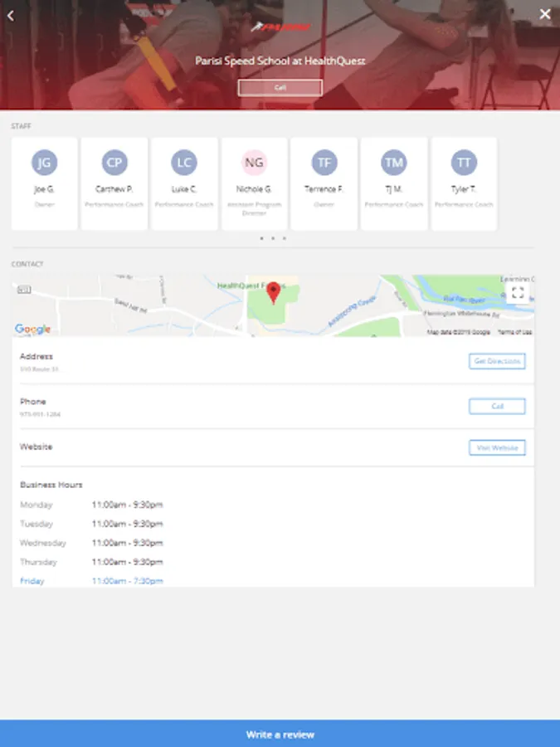Screen dimensions: 560x747
Task: Click the Parisi Speed School at HealthQuest title
Action: [280, 61]
